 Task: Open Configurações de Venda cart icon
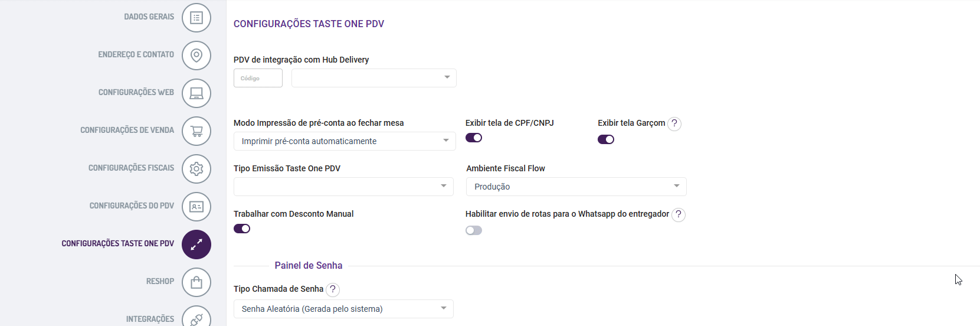[x=196, y=131]
